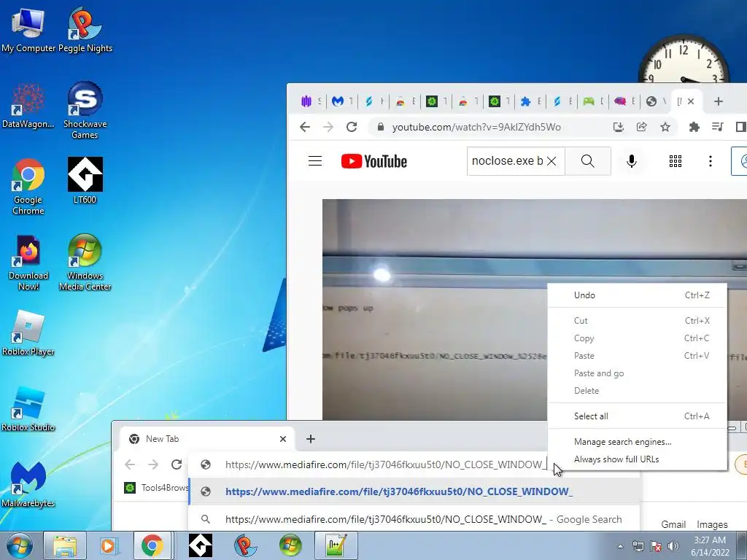747x560 pixels.
Task: Click share icon in YouTube address bar
Action: click(642, 127)
